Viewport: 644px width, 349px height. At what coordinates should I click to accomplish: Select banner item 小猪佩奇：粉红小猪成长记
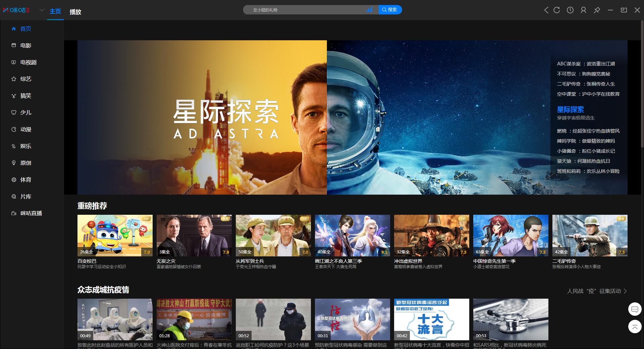pos(586,151)
